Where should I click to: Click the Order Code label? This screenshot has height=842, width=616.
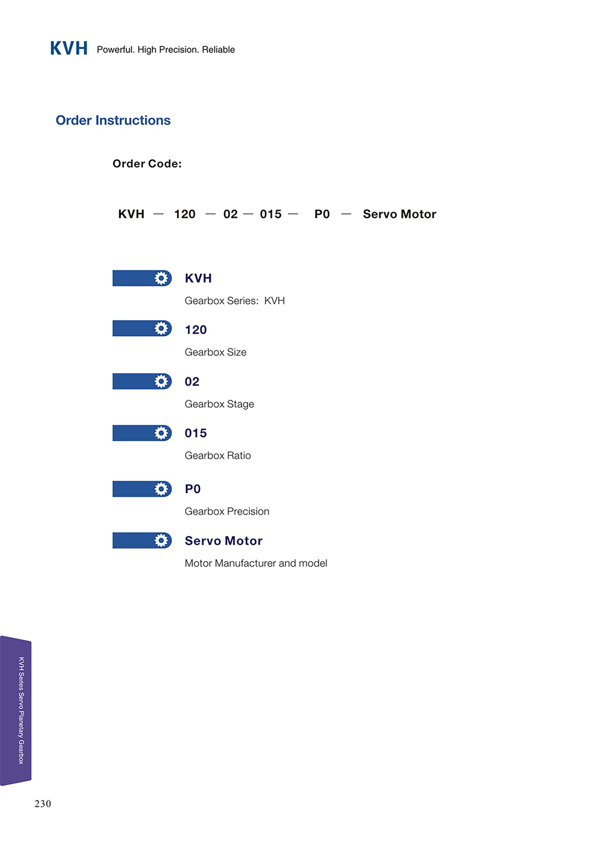click(x=147, y=163)
